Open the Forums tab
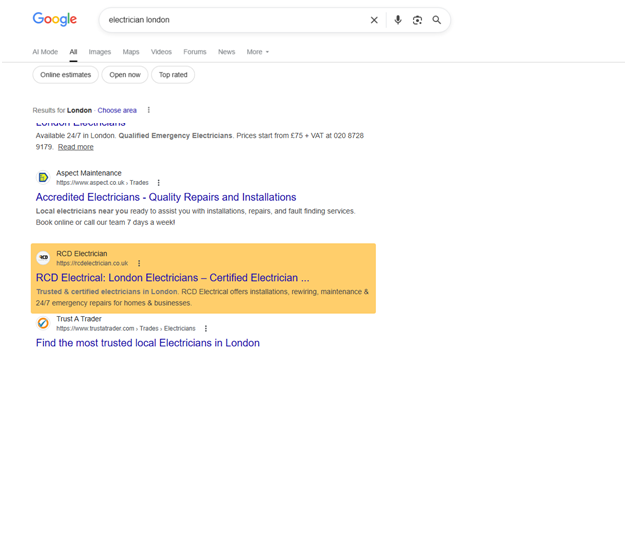Viewport: 627px width, 556px height. click(195, 52)
